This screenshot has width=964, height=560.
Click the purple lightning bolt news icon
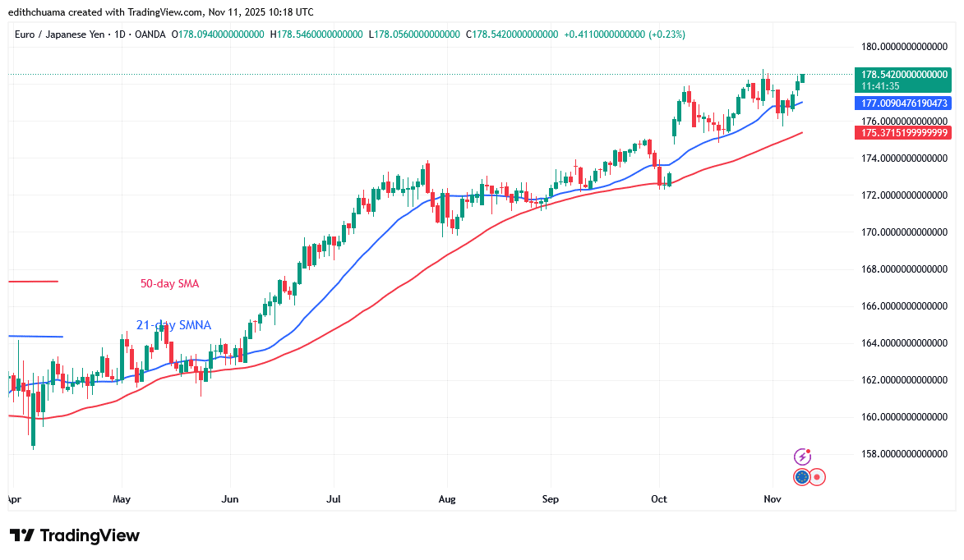click(x=802, y=457)
